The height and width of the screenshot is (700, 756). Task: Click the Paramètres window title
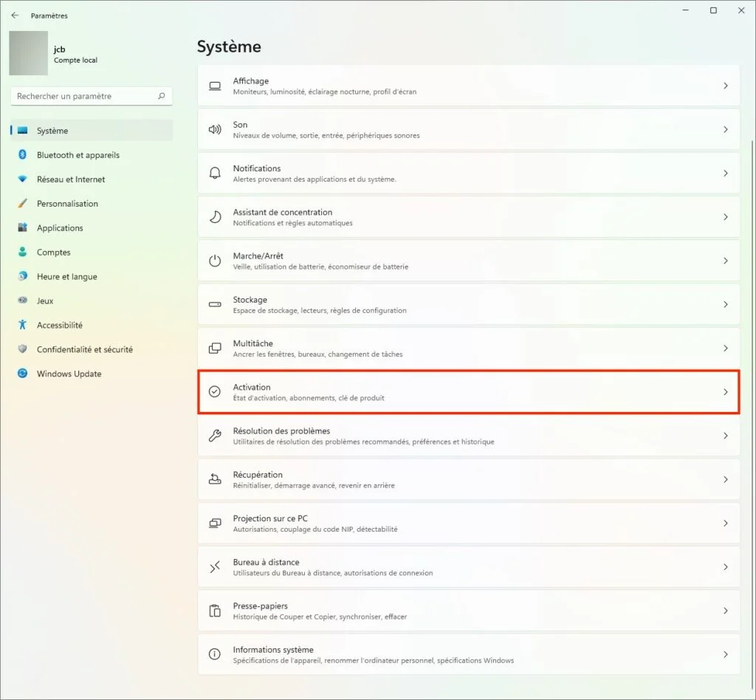pyautogui.click(x=49, y=16)
